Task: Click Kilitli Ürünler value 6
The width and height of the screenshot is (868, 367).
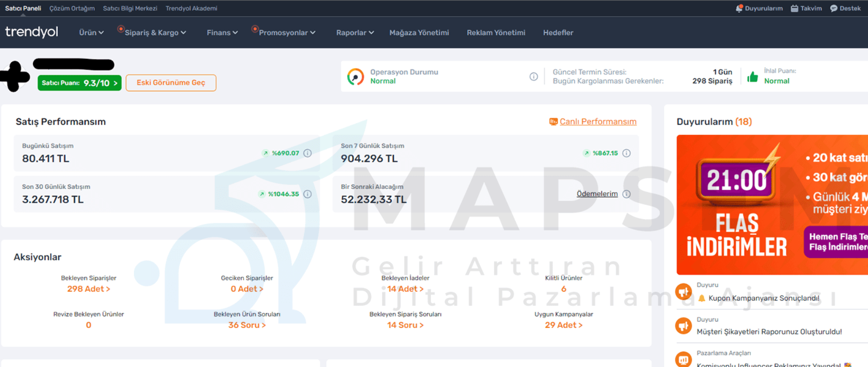Action: tap(563, 289)
